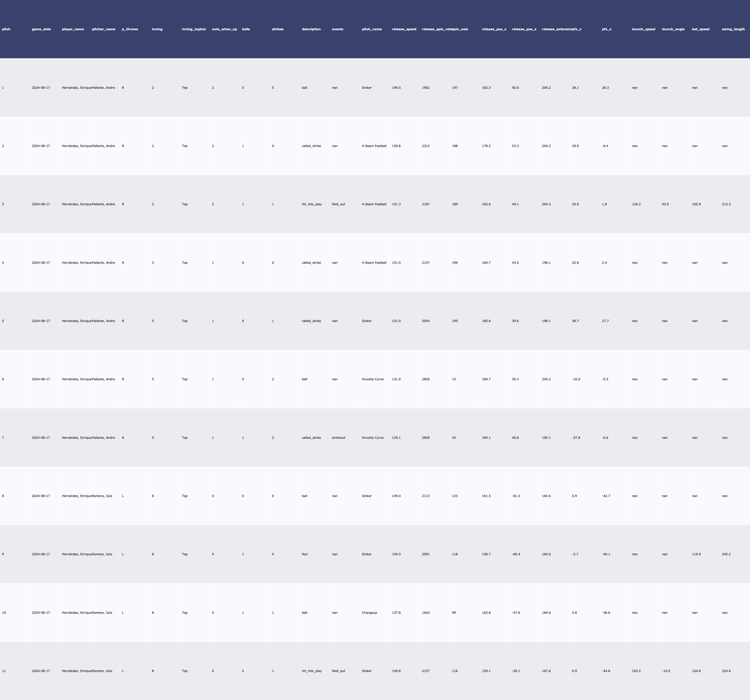Click the strikeout event cell
The width and height of the screenshot is (750, 700).
point(338,438)
